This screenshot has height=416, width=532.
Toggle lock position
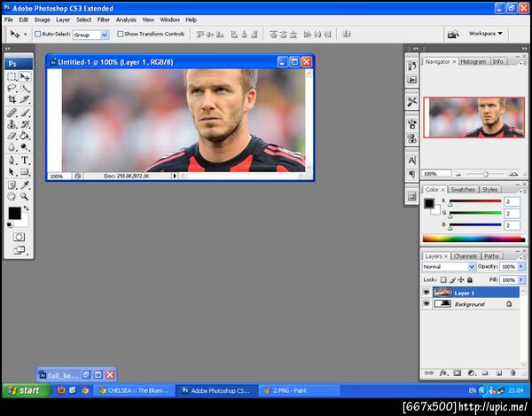(461, 279)
